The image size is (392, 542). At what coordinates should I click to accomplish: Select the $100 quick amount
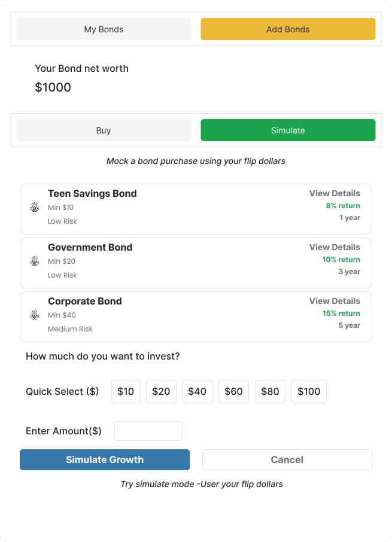309,391
